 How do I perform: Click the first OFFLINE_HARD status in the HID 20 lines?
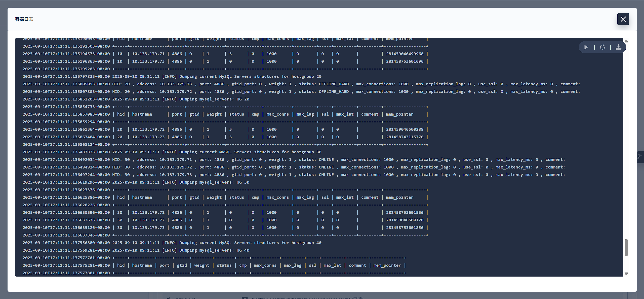tap(334, 84)
